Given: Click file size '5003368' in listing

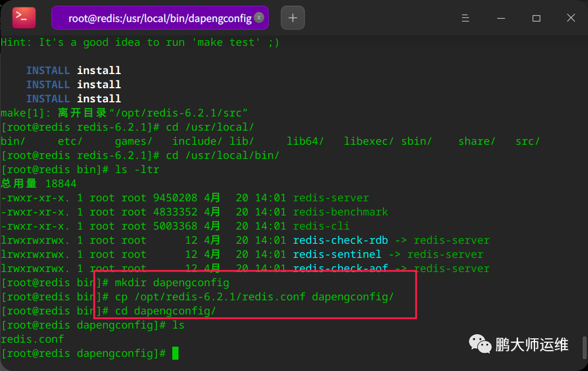Looking at the screenshot, I should (x=175, y=226).
